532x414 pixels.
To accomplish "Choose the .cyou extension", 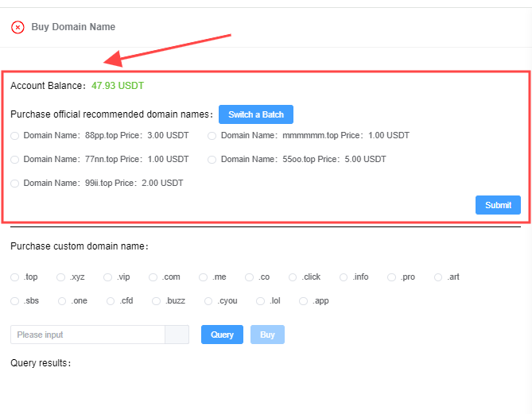I will 208,301.
